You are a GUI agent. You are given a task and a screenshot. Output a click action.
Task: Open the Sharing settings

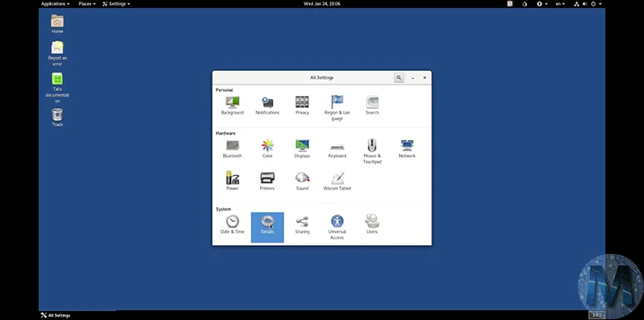tap(303, 225)
